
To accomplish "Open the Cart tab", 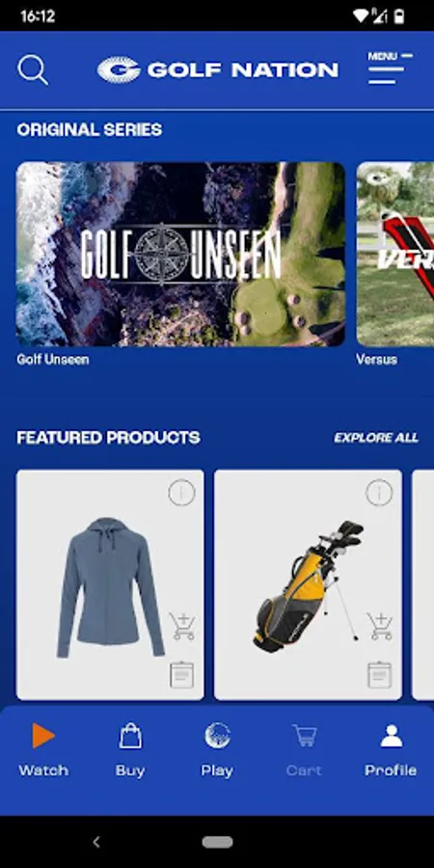I will [304, 750].
